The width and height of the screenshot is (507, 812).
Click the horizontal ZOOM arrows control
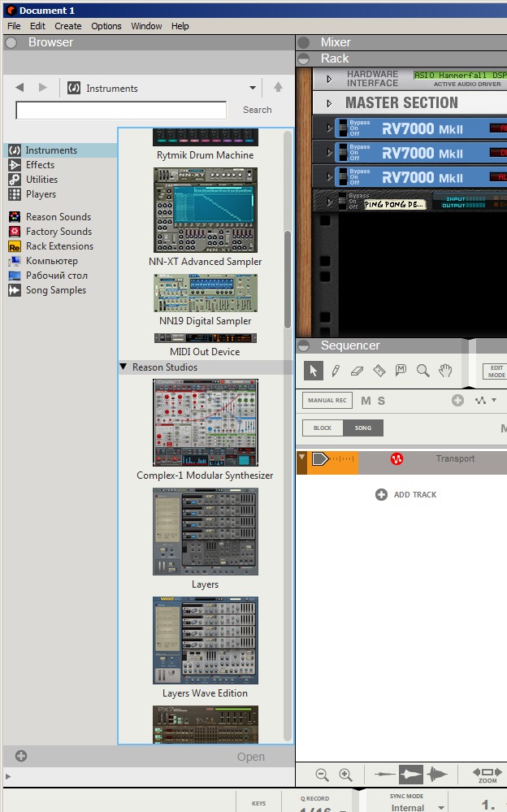487,771
